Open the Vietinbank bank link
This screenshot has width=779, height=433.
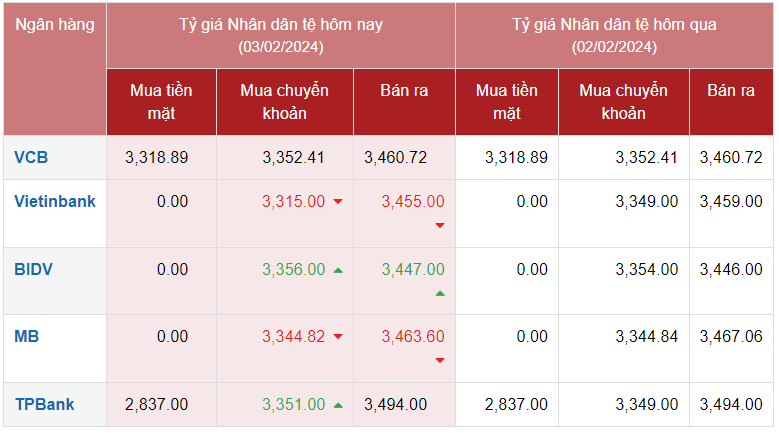[55, 201]
